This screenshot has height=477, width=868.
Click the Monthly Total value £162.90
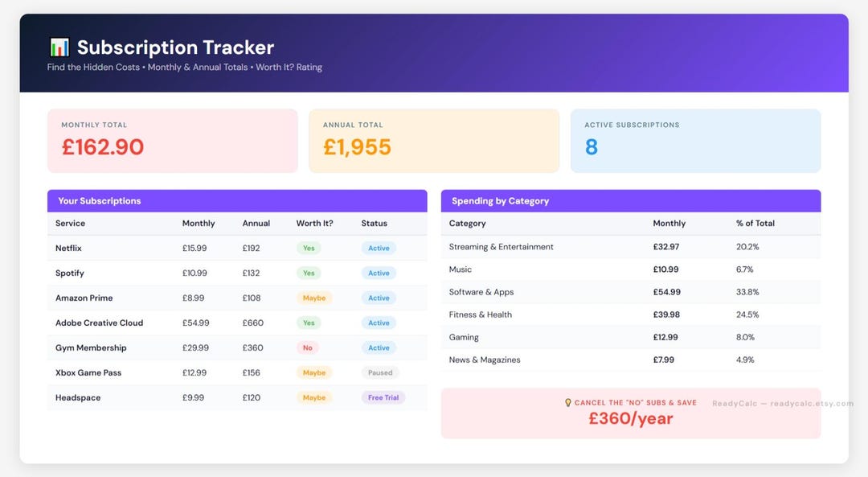pyautogui.click(x=103, y=147)
